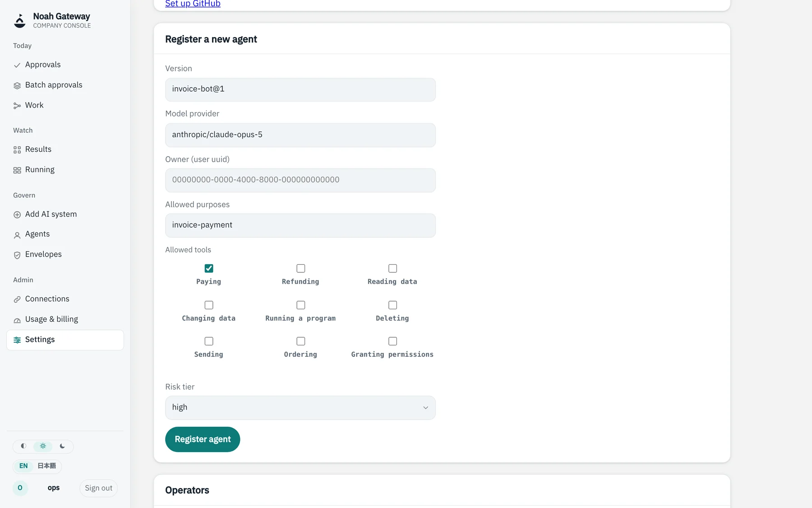Open the Agents section
The height and width of the screenshot is (508, 812).
(x=65, y=234)
